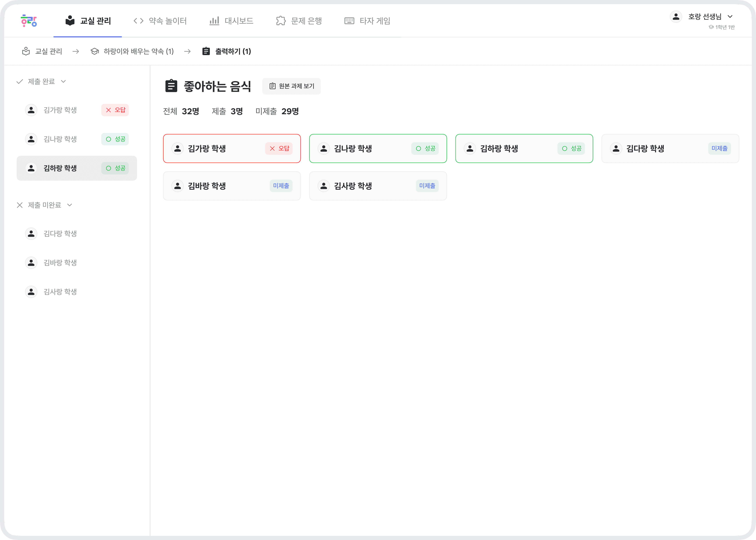Open the 김나랑 학생 success card
Screen dimensions: 756x540
click(x=378, y=149)
